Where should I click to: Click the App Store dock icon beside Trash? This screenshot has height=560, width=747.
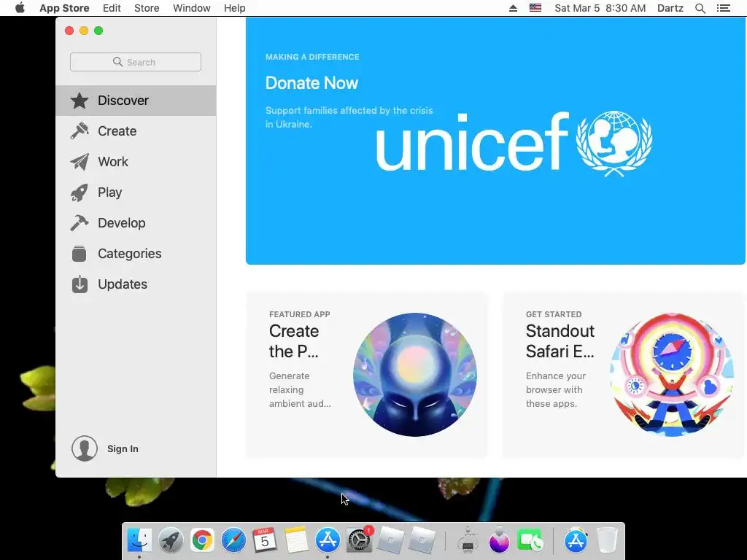click(x=576, y=540)
